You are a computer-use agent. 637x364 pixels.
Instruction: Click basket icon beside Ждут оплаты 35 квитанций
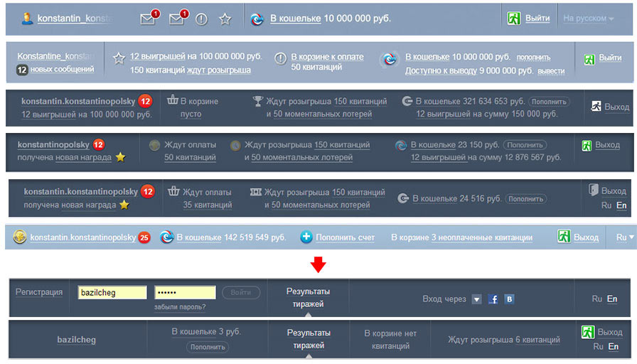[174, 191]
